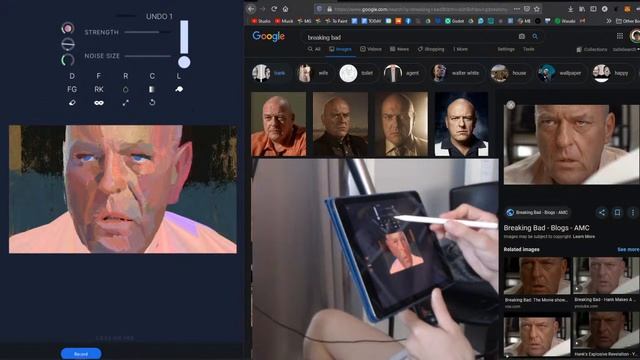
Task: Click the See more related images link
Action: coord(628,249)
